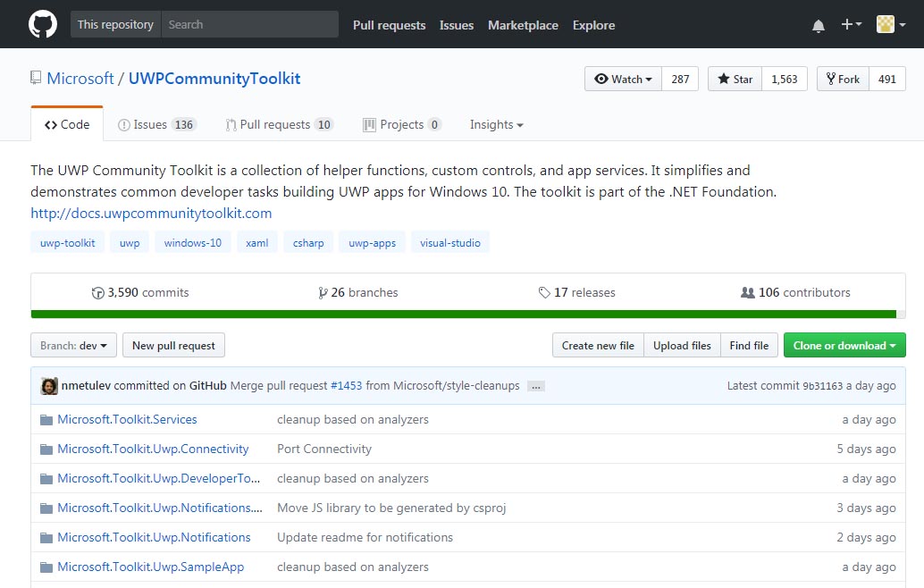924x588 pixels.
Task: View 17 releases
Action: tap(577, 292)
